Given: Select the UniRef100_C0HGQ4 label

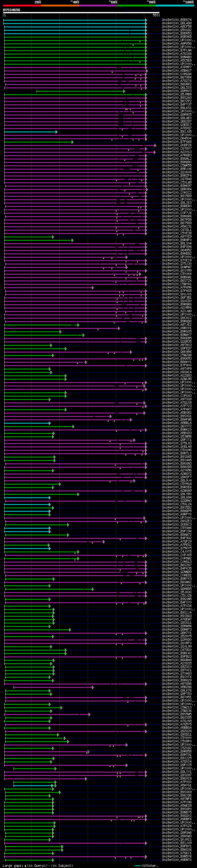Looking at the screenshot, I should (177, 74).
